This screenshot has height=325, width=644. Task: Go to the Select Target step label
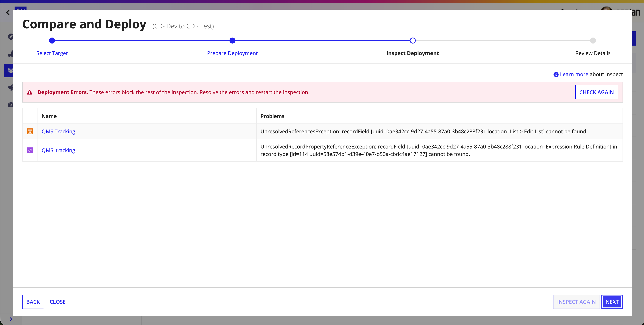52,53
